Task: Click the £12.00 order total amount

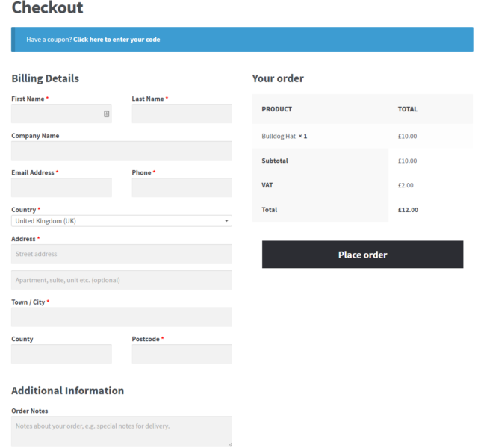Action: 408,210
